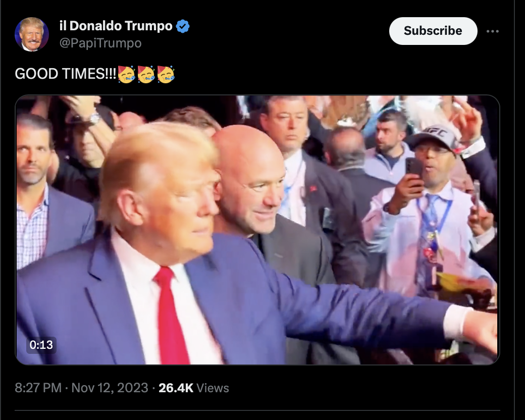Click the blue verified checkmark badge
This screenshot has width=525, height=420.
coord(182,26)
